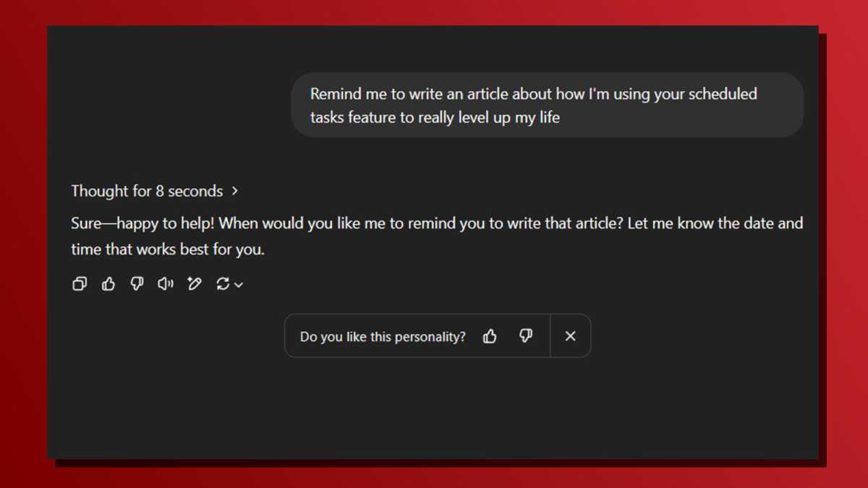Expand the "Thought for 8 seconds" reasoning
Image resolution: width=868 pixels, height=488 pixels.
[x=147, y=192]
